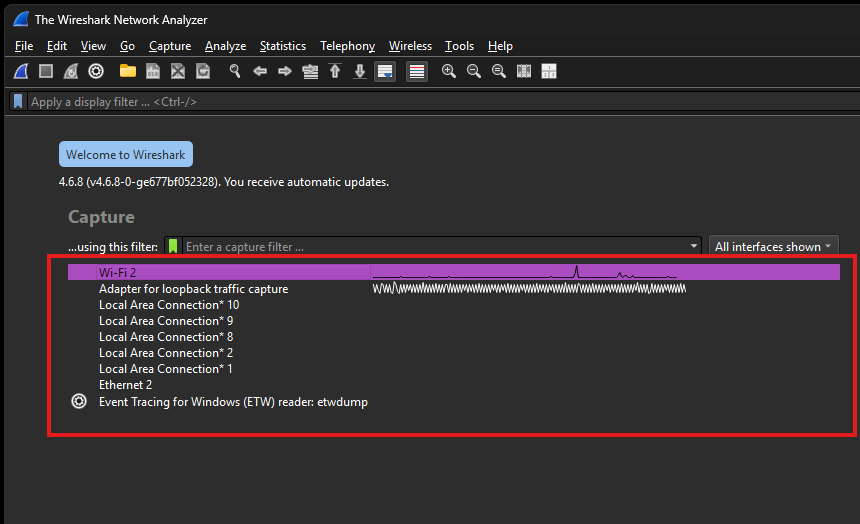
Task: Click the version 4.6.8 update text
Action: pyautogui.click(x=224, y=182)
